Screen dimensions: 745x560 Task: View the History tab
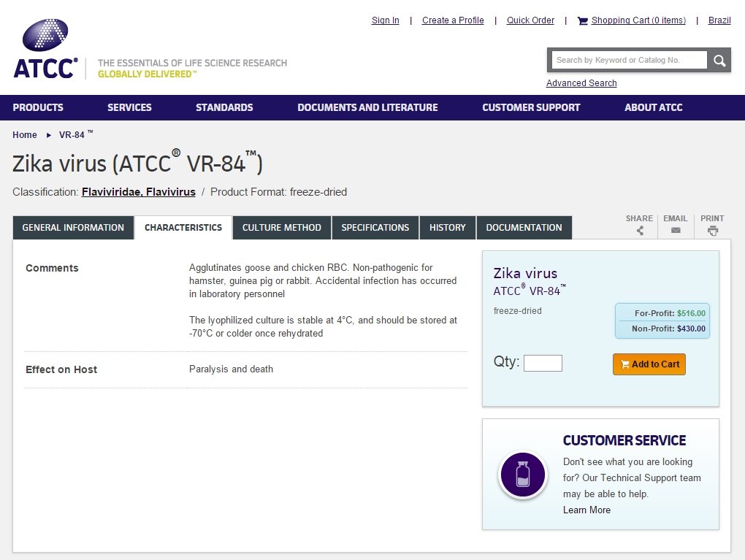click(448, 228)
